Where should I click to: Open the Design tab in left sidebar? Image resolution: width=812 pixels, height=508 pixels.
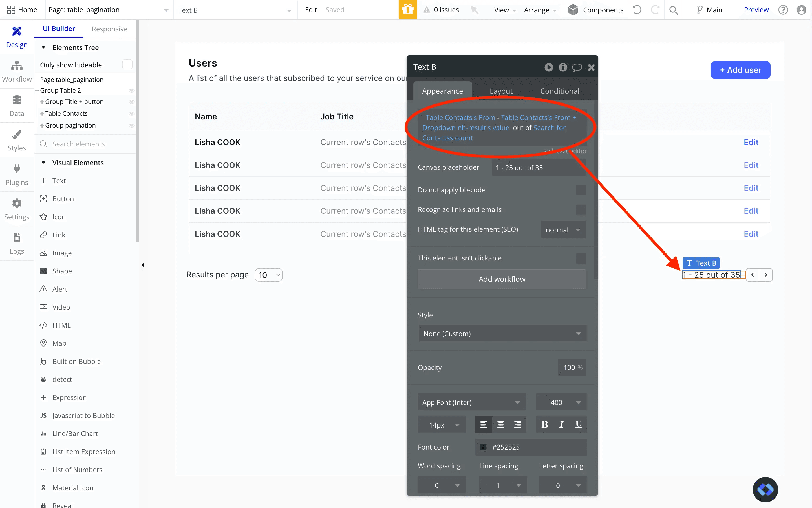pyautogui.click(x=17, y=37)
